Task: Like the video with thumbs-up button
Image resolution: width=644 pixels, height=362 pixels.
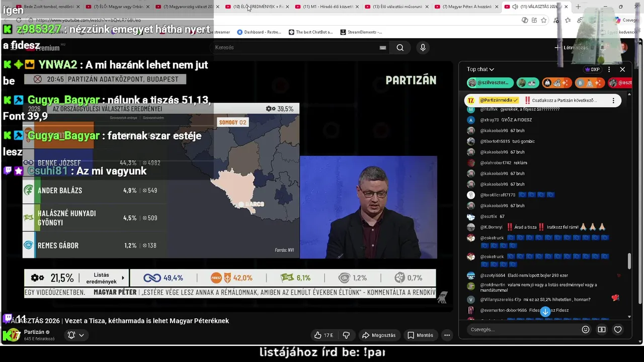Action: (324, 335)
